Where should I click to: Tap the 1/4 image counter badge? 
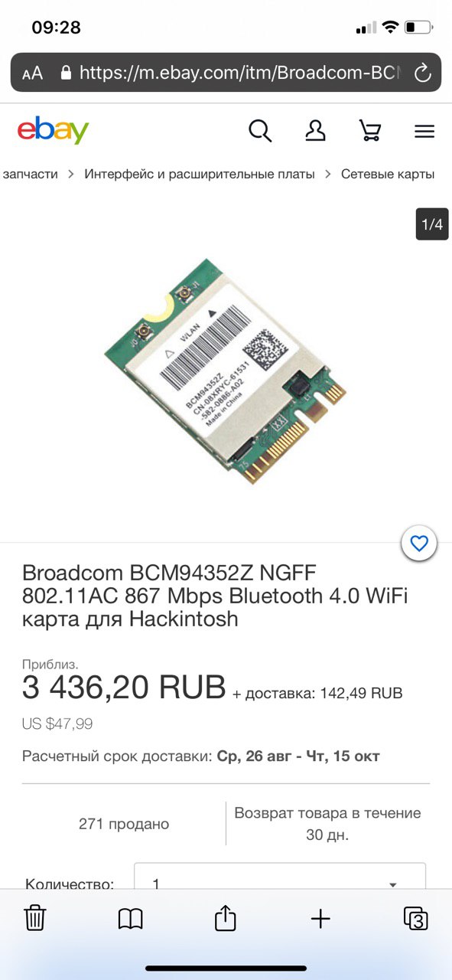pyautogui.click(x=432, y=224)
